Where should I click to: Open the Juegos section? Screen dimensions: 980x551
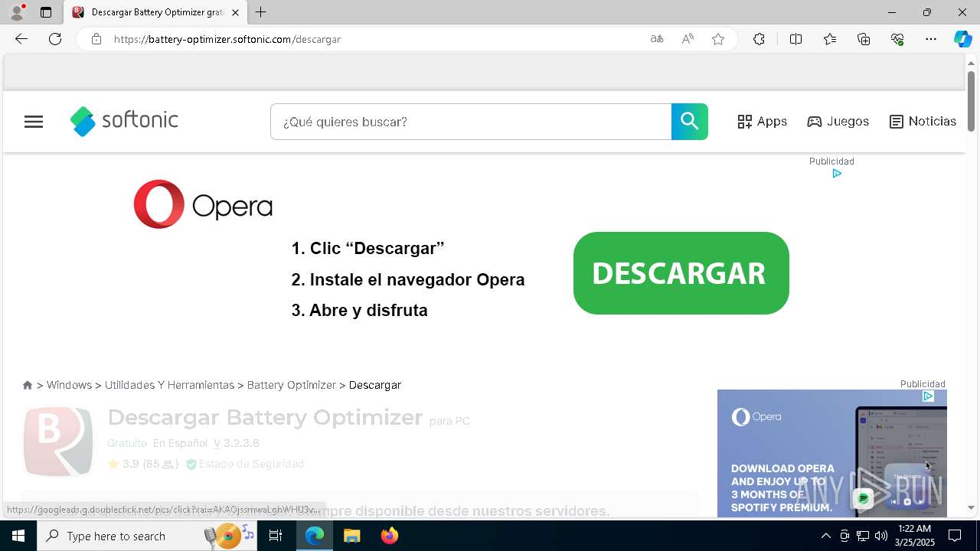(x=838, y=122)
